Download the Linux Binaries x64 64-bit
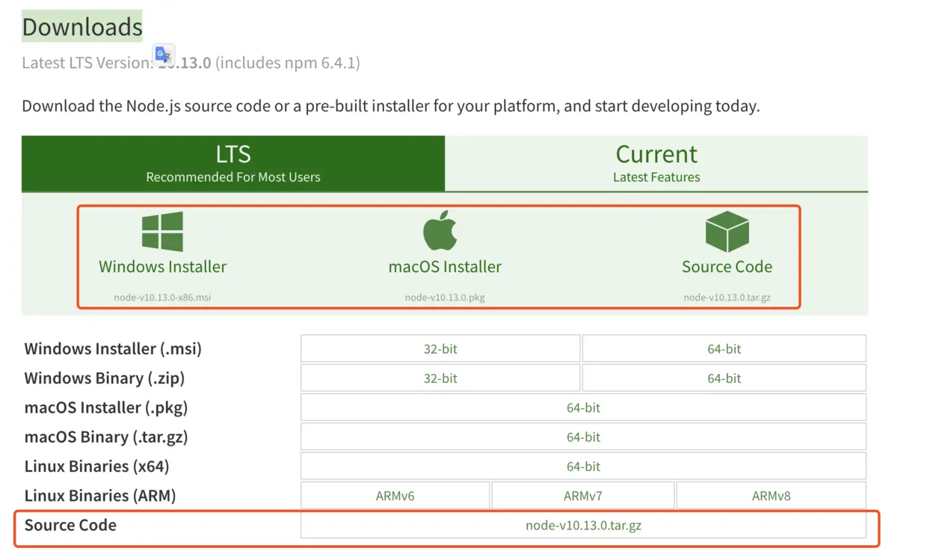This screenshot has width=927, height=560. pyautogui.click(x=582, y=466)
